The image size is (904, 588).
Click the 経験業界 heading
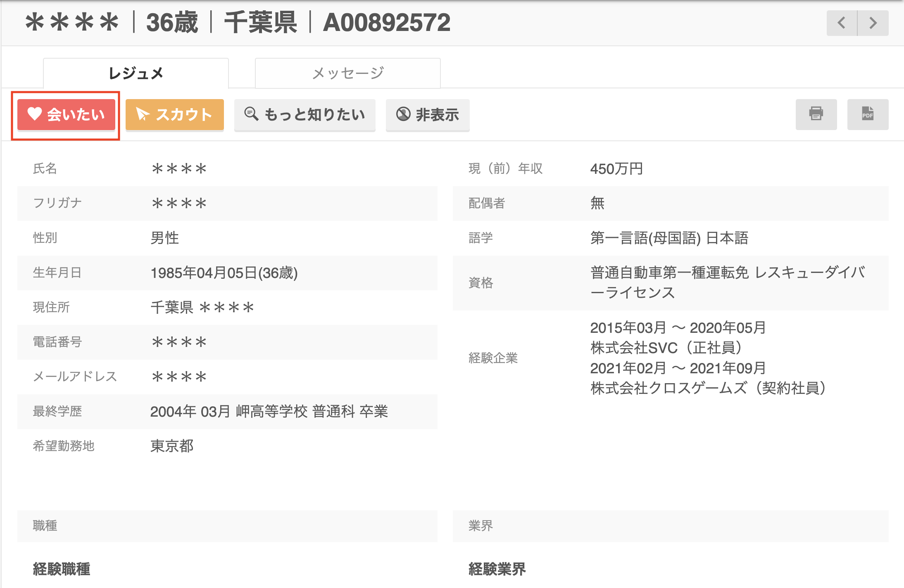tap(497, 569)
